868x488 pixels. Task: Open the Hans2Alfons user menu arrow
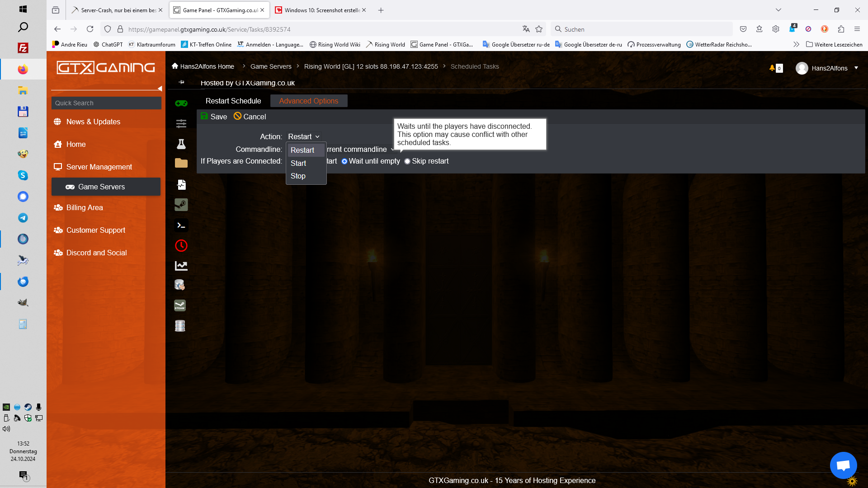pyautogui.click(x=856, y=68)
